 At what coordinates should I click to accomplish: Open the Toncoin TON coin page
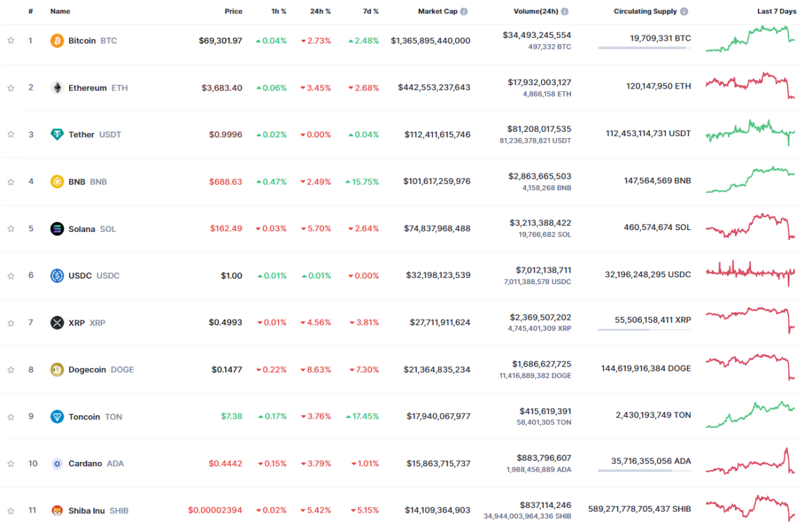click(x=95, y=417)
